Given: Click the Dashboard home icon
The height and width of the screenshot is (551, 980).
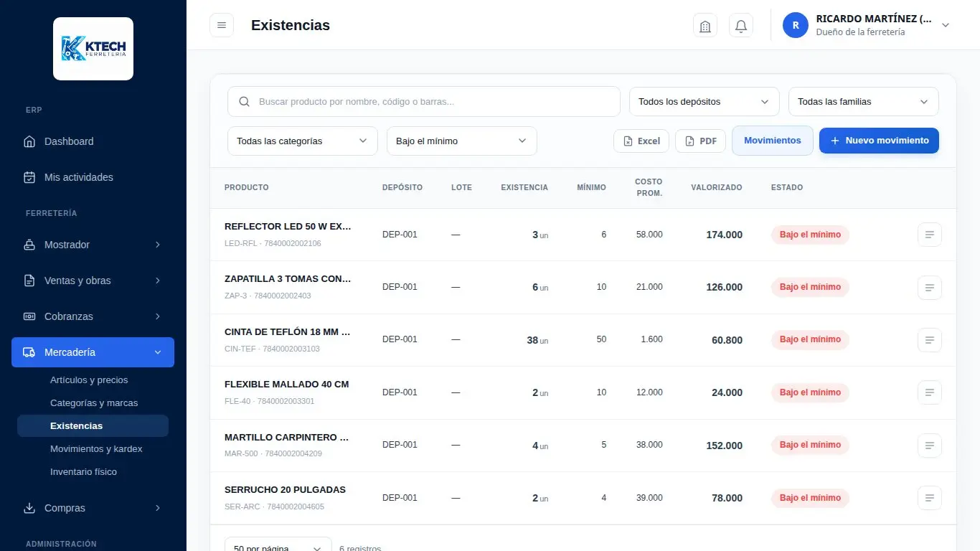Looking at the screenshot, I should coord(29,141).
